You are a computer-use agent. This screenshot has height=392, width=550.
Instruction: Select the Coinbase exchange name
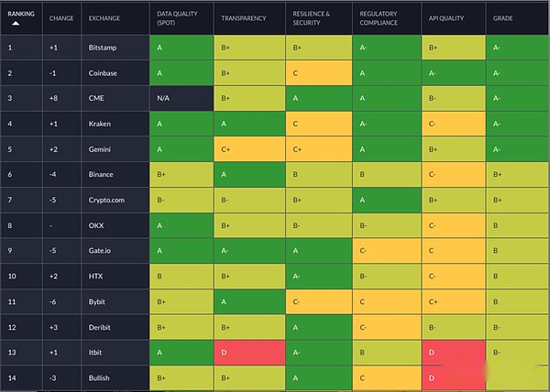click(103, 73)
